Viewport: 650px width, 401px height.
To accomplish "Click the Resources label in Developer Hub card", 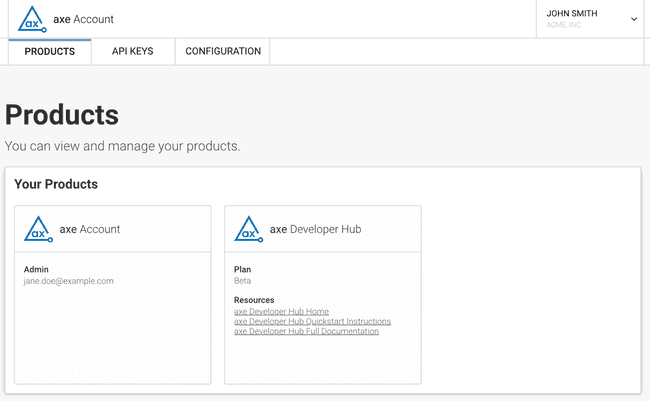I will pyautogui.click(x=254, y=300).
